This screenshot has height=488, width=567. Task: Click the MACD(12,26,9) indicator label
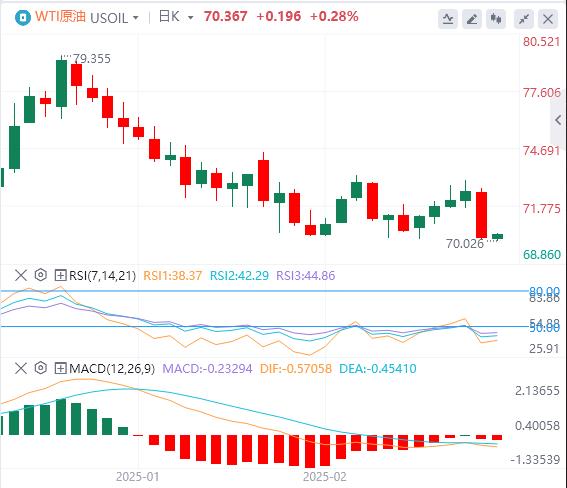tap(112, 368)
